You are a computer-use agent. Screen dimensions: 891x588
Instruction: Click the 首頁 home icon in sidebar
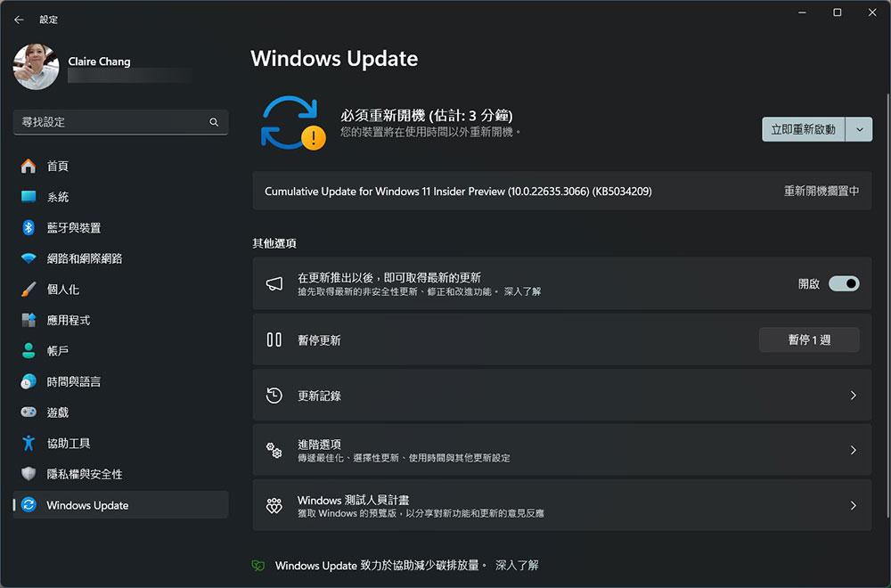[x=29, y=167]
